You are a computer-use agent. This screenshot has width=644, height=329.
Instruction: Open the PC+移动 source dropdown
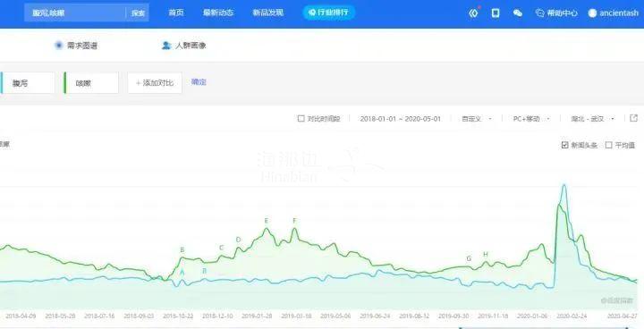[531, 119]
